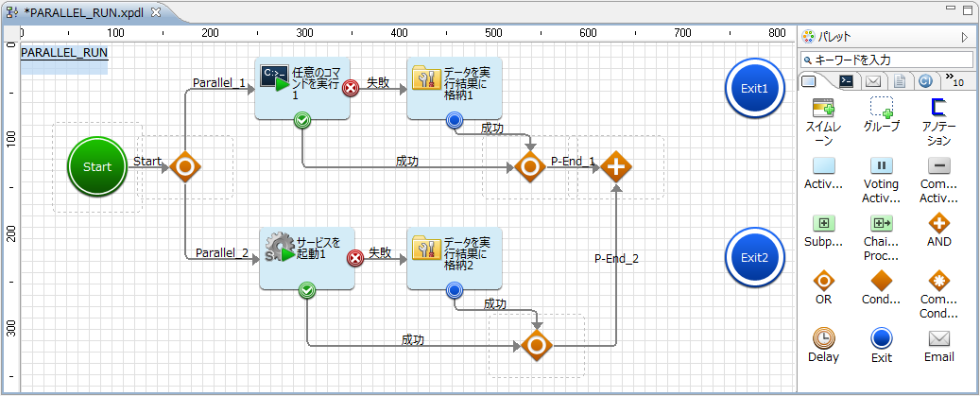Select the P-End_2 transition label
This screenshot has height=396, width=980.
(617, 259)
